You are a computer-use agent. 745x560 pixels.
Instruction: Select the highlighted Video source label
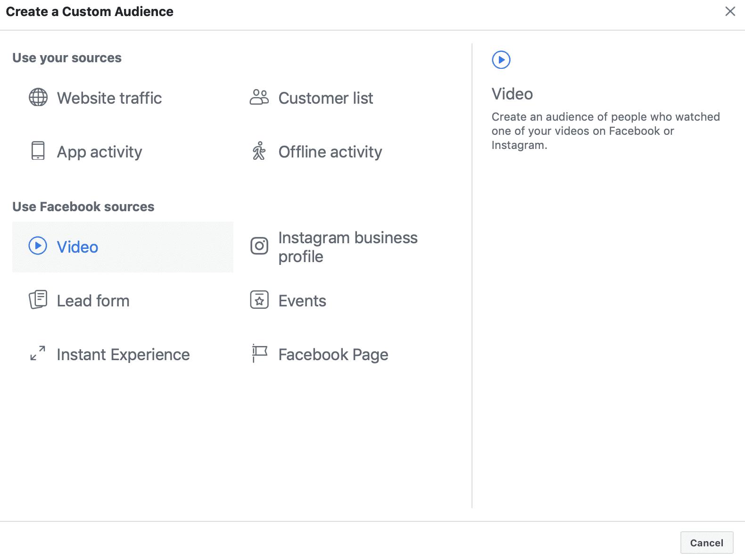[x=77, y=247]
